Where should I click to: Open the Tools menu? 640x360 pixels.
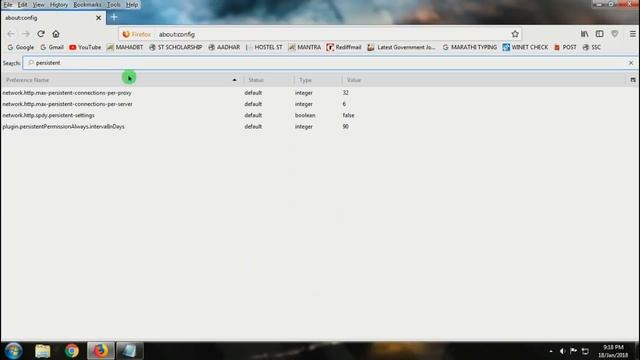[x=113, y=4]
